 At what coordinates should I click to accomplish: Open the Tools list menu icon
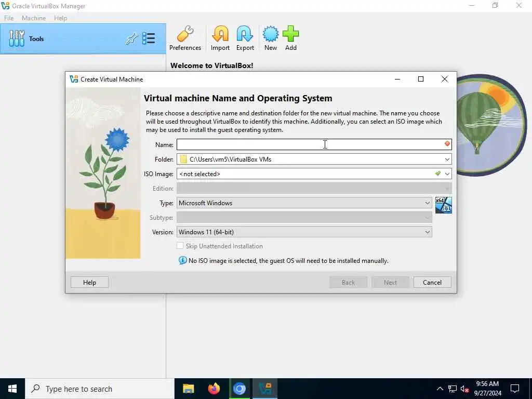149,38
